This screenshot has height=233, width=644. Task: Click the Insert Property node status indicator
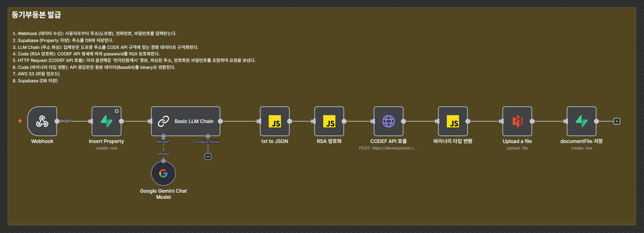pos(117,111)
